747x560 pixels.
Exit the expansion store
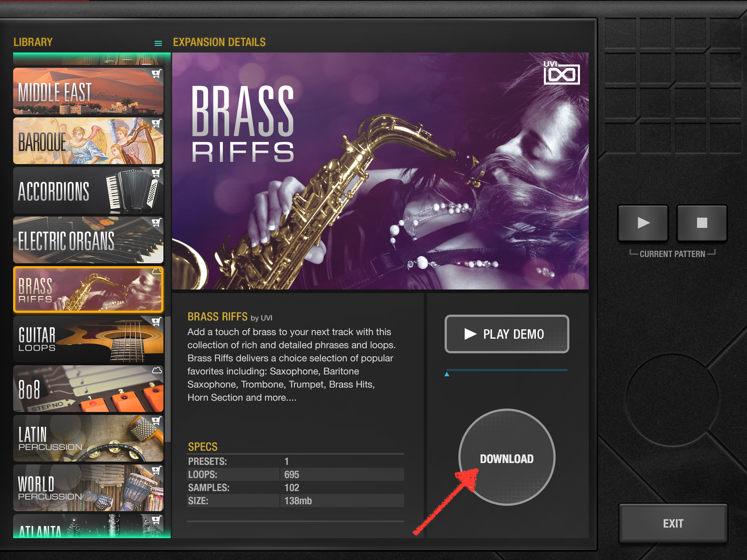[673, 523]
